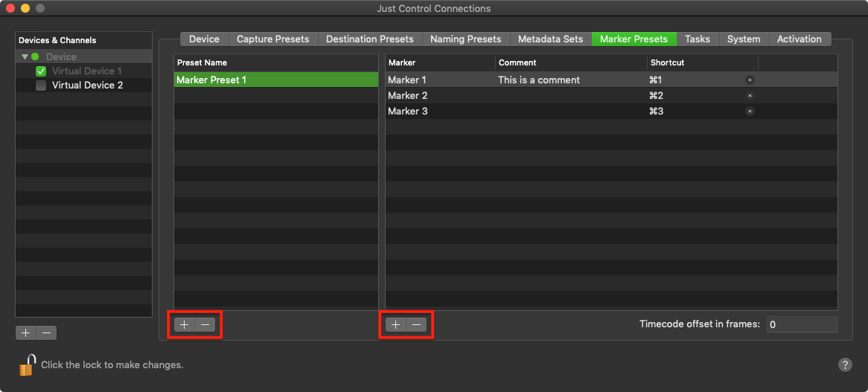Enable Virtual Device 2 checkbox
This screenshot has width=868, height=392.
coord(40,85)
